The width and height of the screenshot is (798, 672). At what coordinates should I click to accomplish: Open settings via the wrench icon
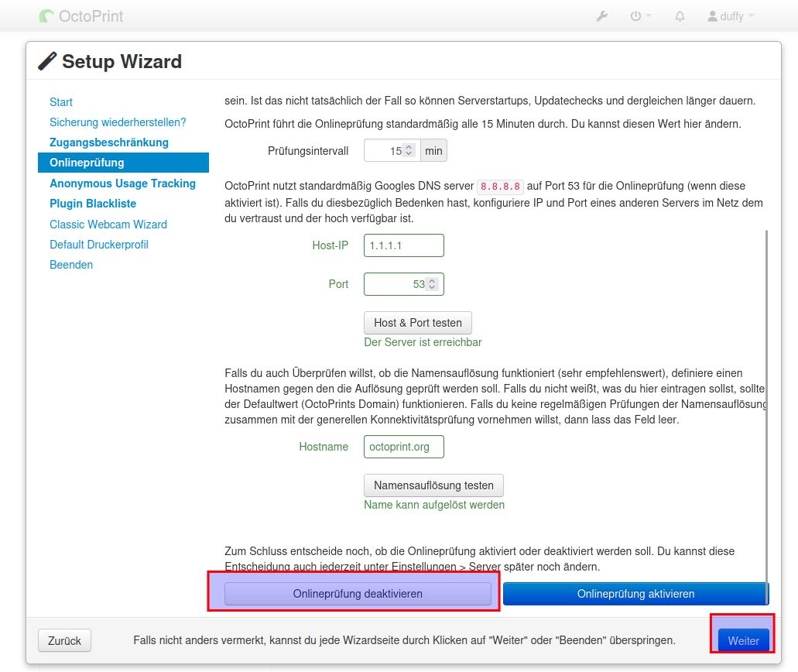coord(601,16)
